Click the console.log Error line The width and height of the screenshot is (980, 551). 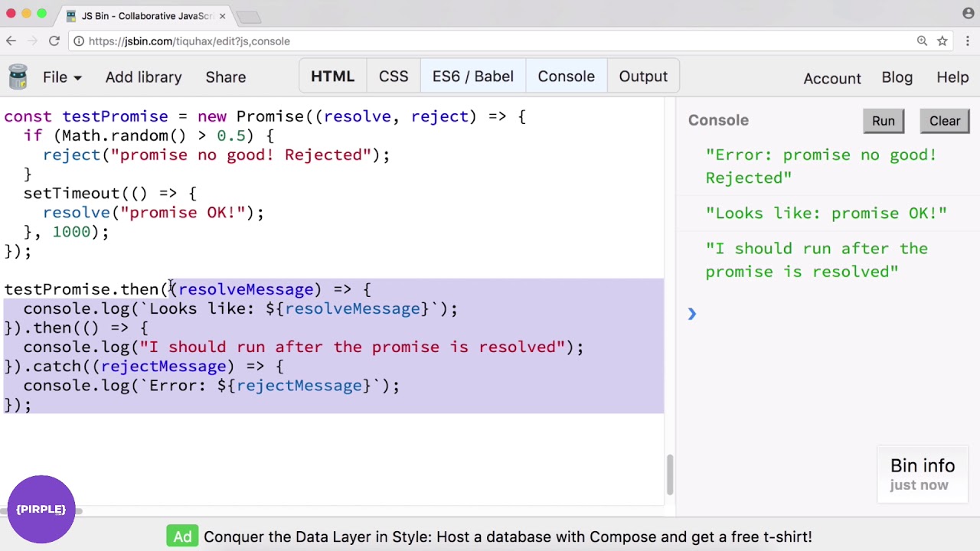click(x=211, y=385)
